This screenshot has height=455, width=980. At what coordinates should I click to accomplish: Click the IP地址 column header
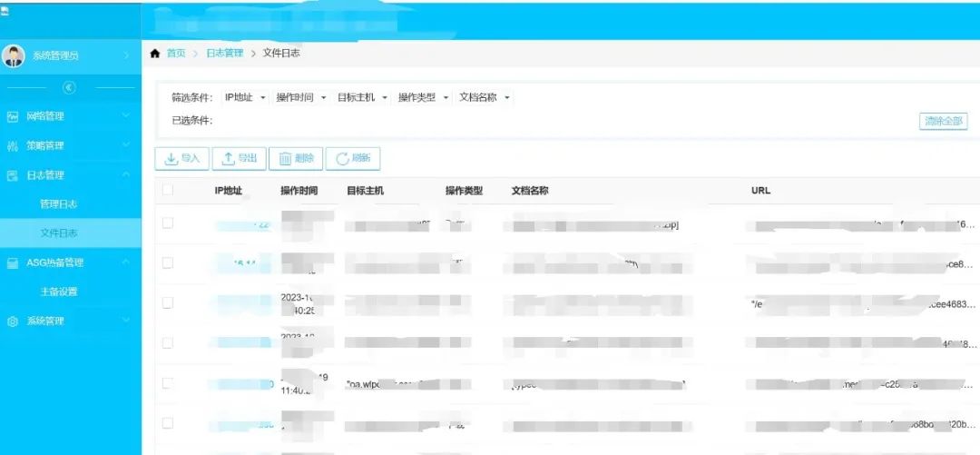click(x=228, y=191)
